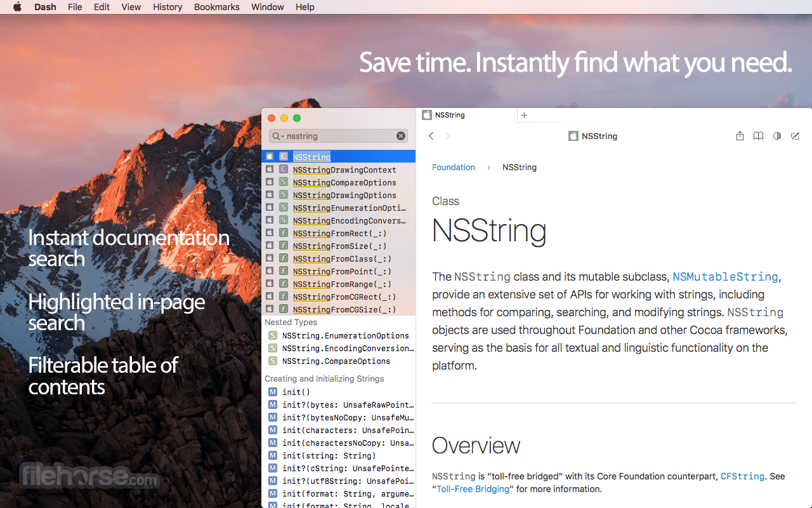This screenshot has height=508, width=812.
Task: Open the View menu
Action: click(131, 7)
